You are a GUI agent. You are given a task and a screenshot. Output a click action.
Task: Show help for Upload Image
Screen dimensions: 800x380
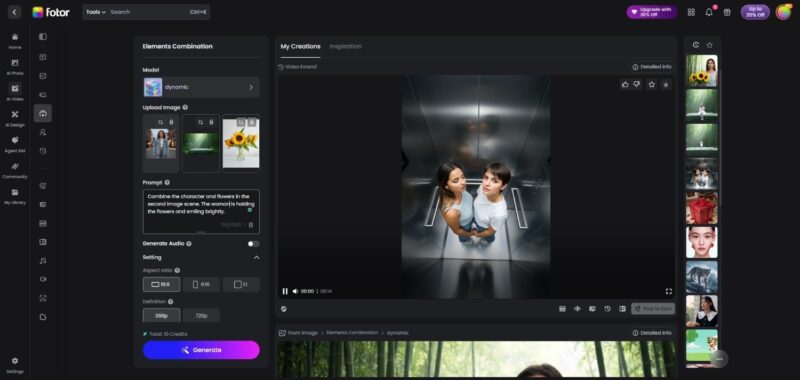185,108
